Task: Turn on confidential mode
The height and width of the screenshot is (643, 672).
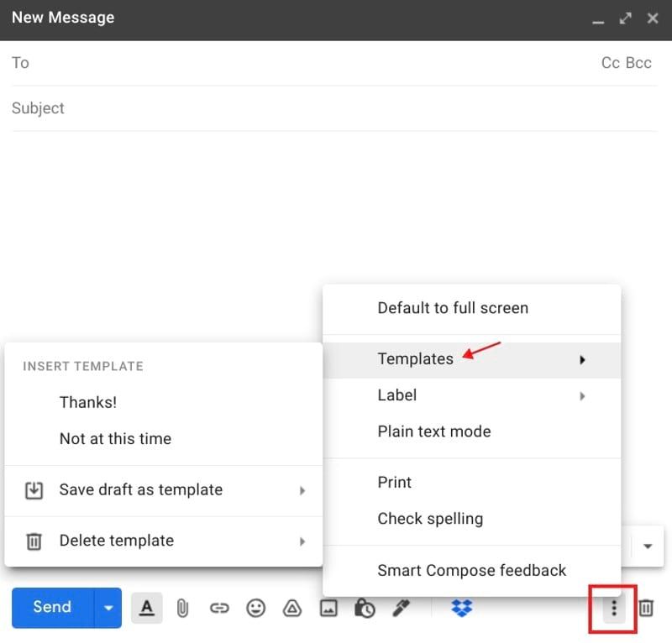Action: point(364,608)
